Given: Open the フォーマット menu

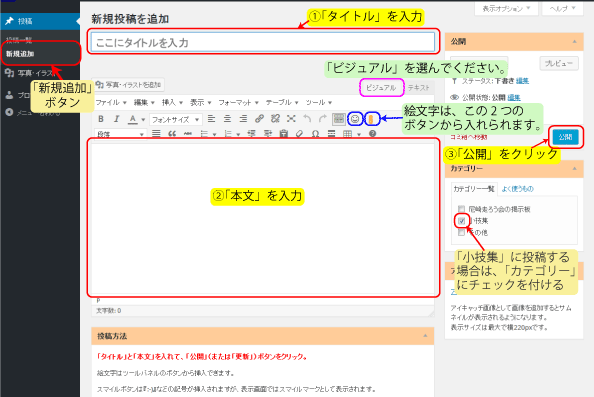Looking at the screenshot, I should tap(238, 102).
